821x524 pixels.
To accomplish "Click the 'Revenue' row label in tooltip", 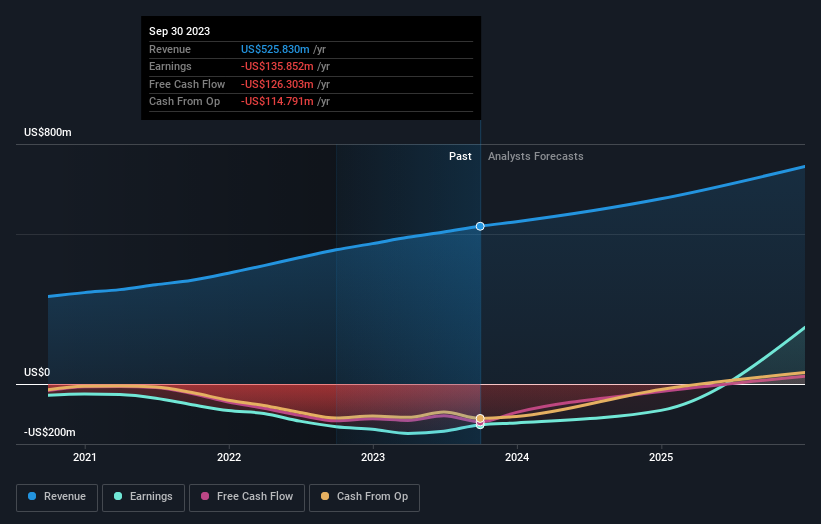I will [x=170, y=49].
